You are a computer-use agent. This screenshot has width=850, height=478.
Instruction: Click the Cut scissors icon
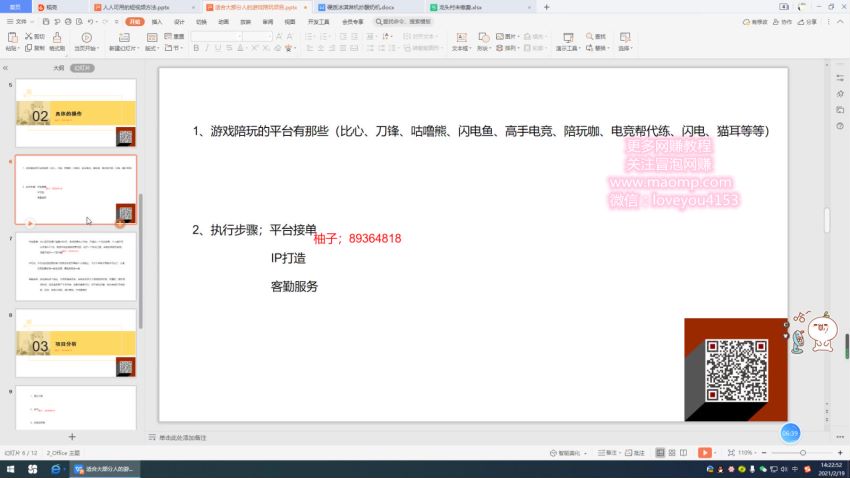(29, 36)
